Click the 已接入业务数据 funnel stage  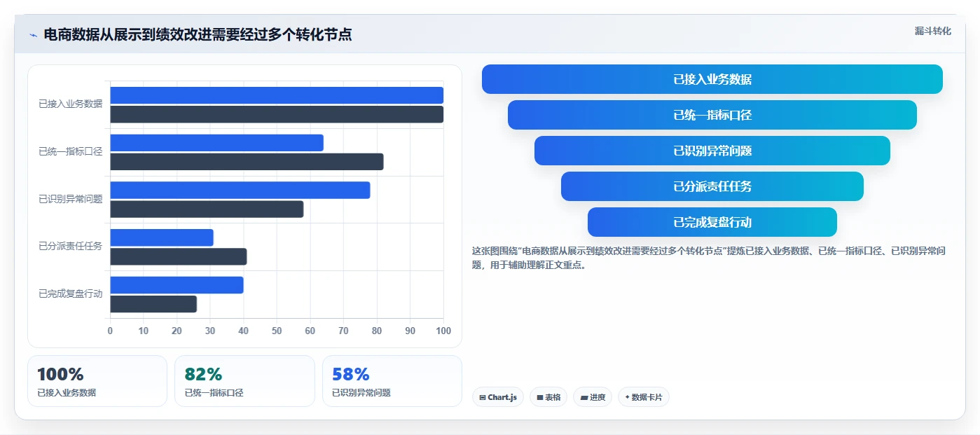[712, 79]
